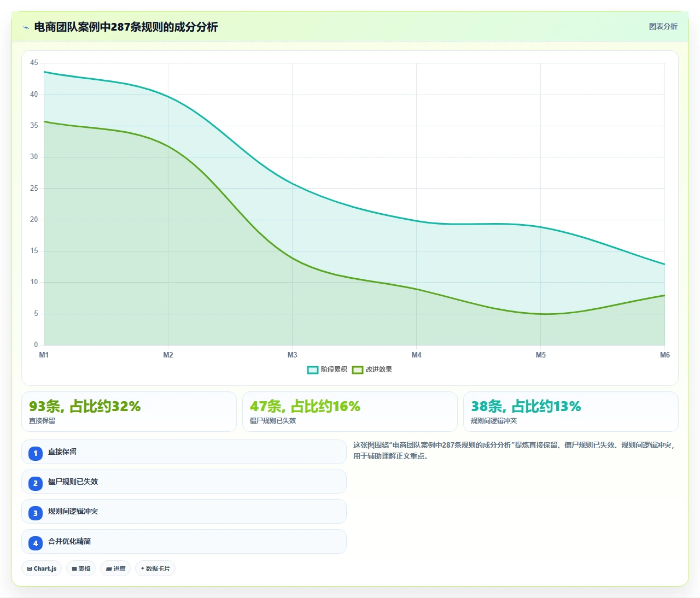The width and height of the screenshot is (700, 598).
Task: Select the 表格 tag chip
Action: point(81,568)
